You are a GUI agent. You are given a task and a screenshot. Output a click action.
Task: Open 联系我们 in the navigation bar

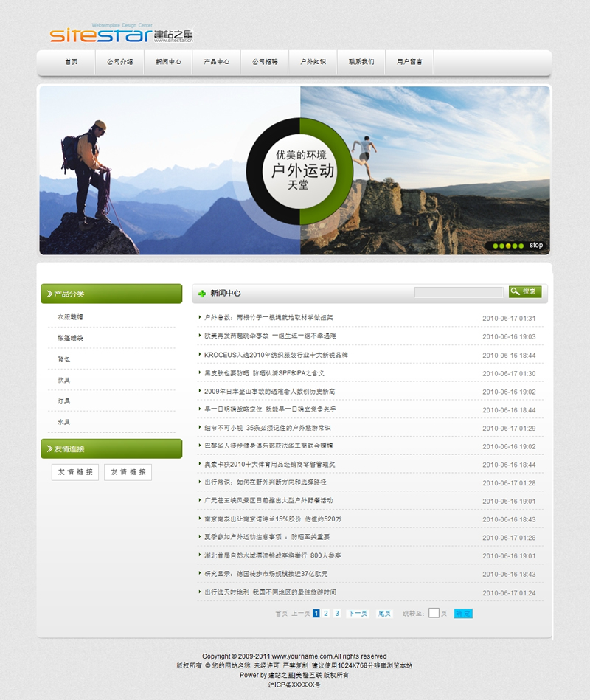point(361,63)
